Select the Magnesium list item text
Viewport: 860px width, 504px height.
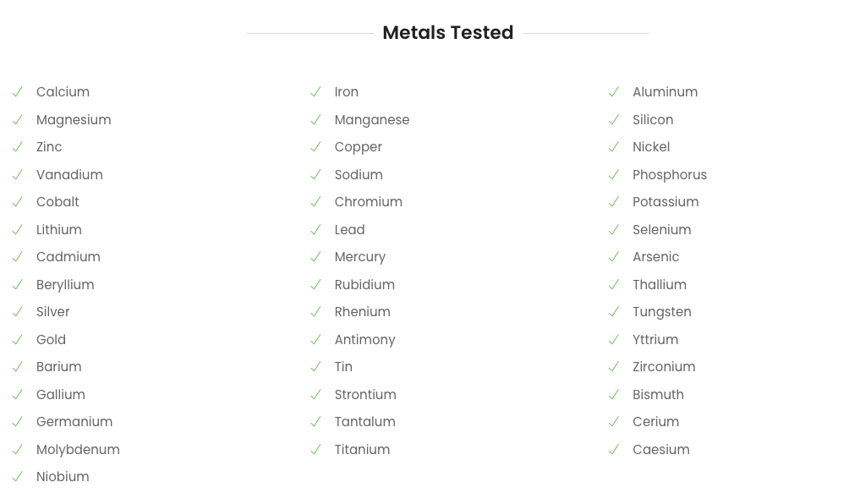pyautogui.click(x=74, y=120)
